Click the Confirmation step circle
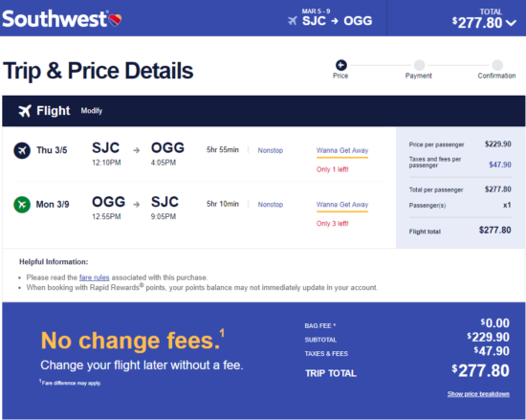This screenshot has height=420, width=526. pyautogui.click(x=497, y=65)
